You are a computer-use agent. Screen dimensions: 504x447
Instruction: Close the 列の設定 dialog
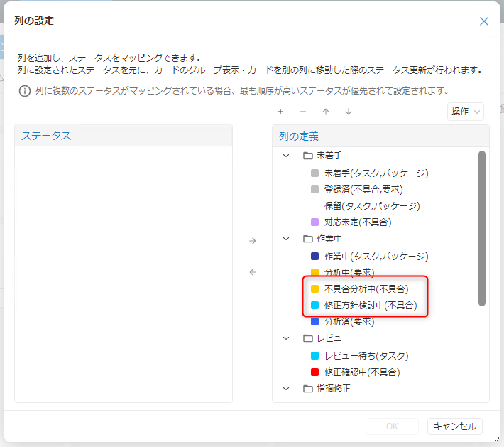484,21
